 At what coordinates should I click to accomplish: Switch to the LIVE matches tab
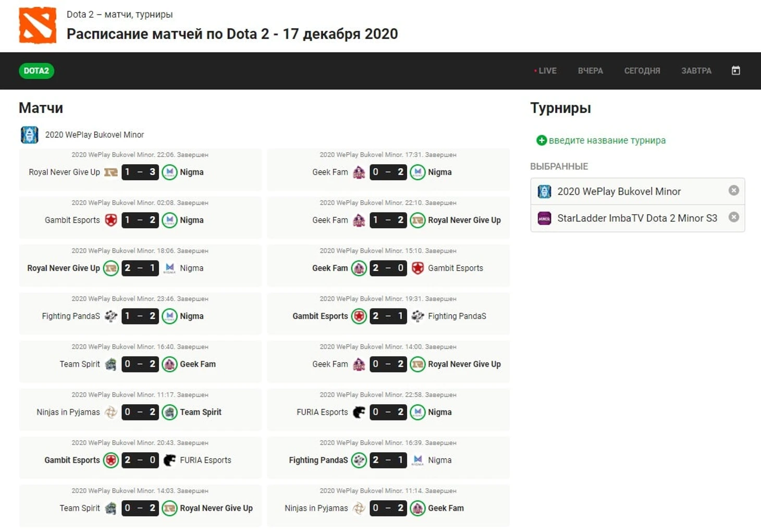point(545,71)
